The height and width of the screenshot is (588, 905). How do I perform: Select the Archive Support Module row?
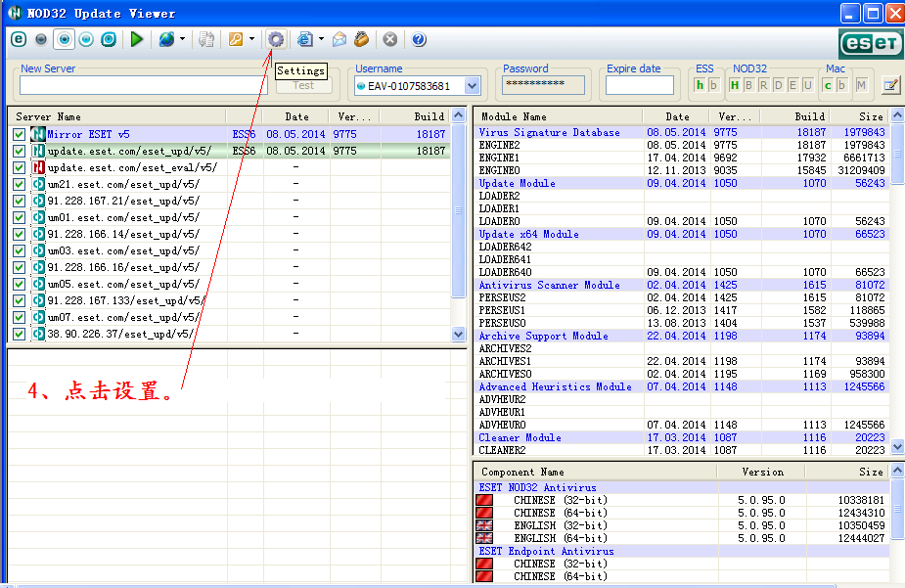(x=682, y=336)
